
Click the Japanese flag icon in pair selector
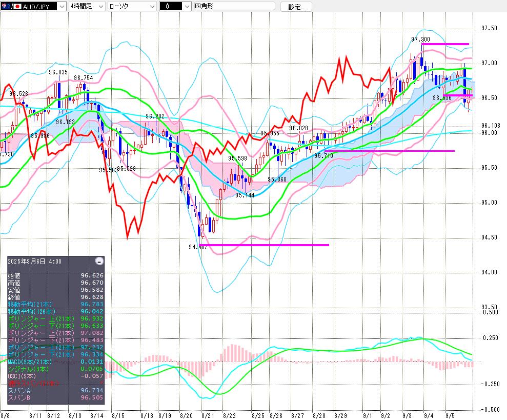17,6
